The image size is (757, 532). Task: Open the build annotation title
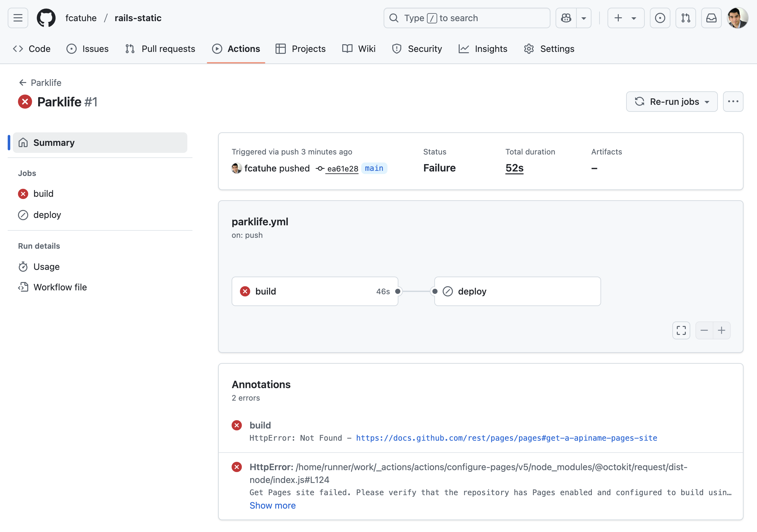260,425
